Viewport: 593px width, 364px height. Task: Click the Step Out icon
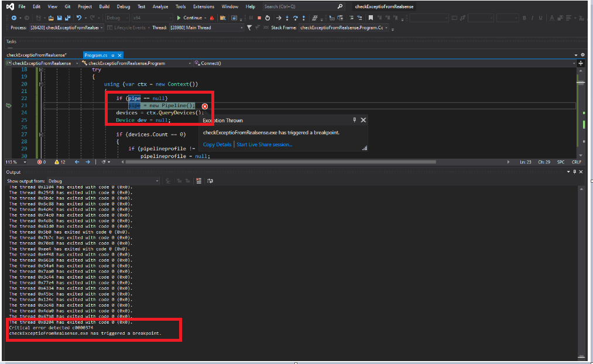click(x=304, y=18)
